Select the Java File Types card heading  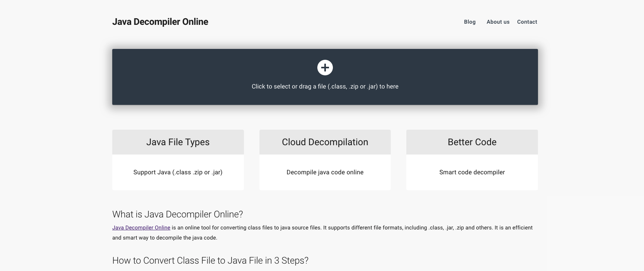click(178, 142)
